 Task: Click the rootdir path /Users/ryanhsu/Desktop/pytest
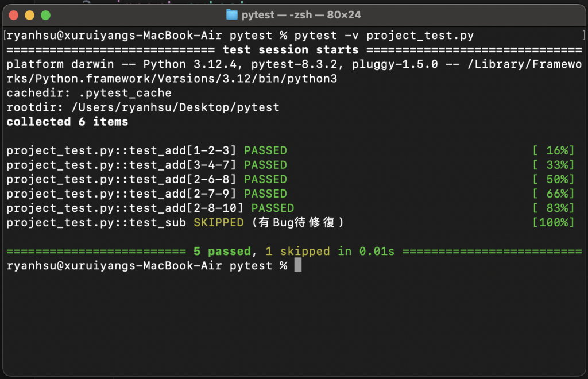[x=176, y=107]
